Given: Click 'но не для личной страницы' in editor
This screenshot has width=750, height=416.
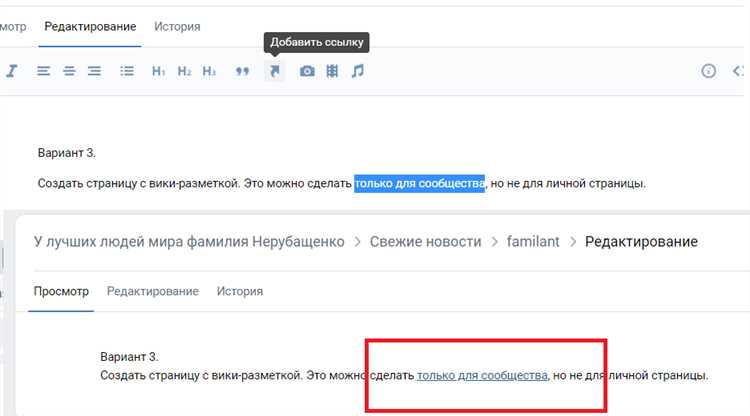Looking at the screenshot, I should click(567, 184).
